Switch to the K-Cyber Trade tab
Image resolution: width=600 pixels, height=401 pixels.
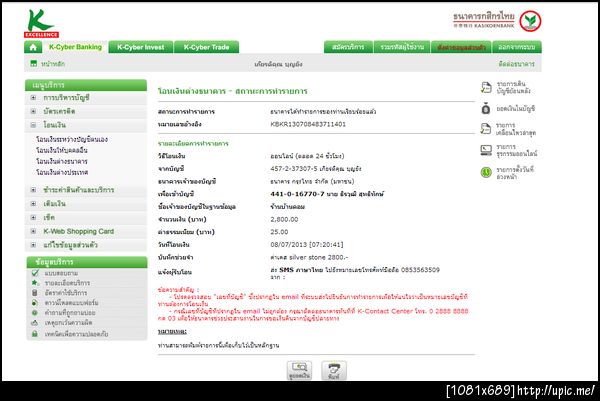coord(206,47)
